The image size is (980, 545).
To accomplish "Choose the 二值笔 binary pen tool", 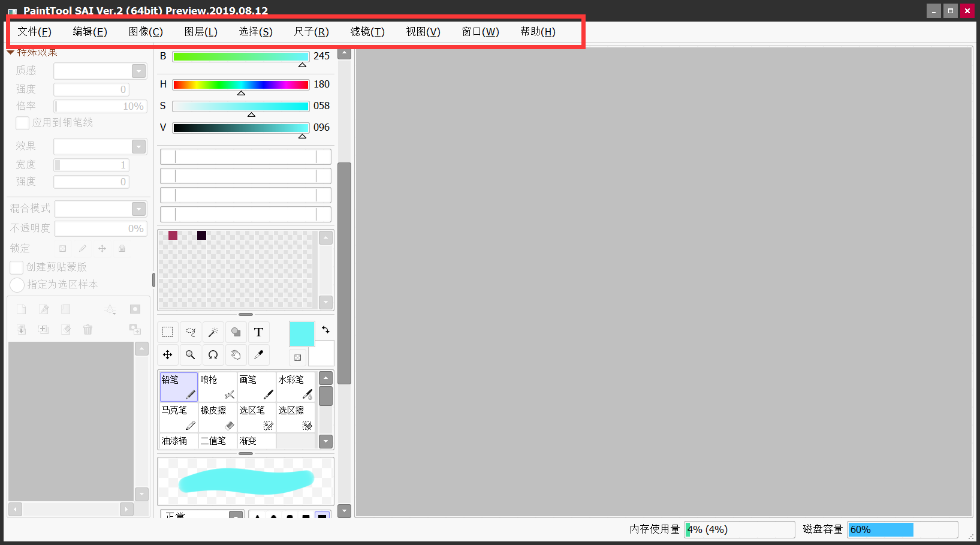I will (218, 441).
